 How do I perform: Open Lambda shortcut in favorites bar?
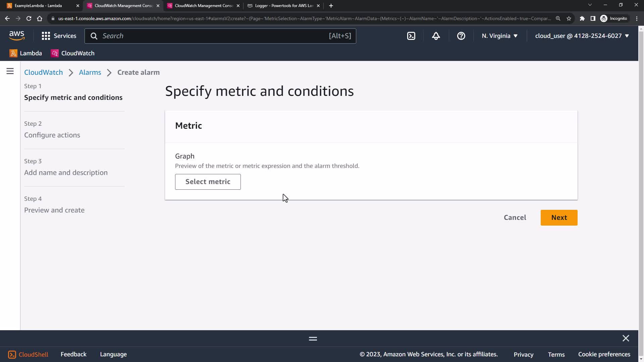[26, 53]
